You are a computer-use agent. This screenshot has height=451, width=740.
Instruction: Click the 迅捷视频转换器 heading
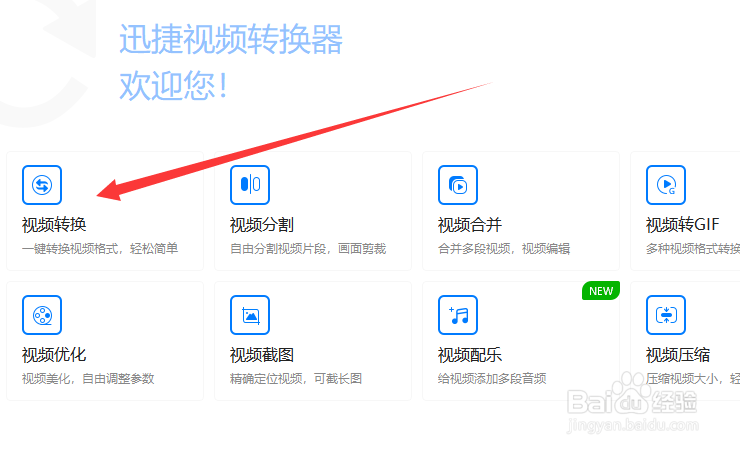point(231,40)
